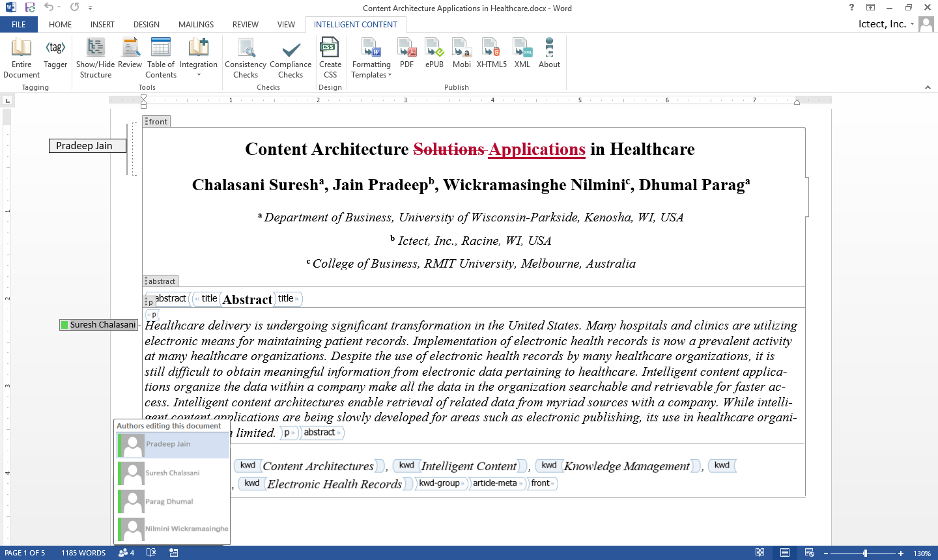Run Consistency Checks

(246, 58)
